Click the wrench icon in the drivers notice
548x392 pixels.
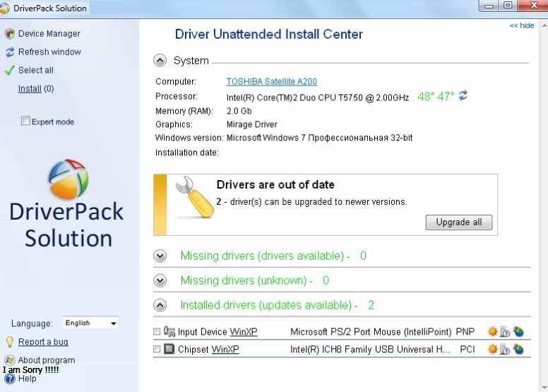click(194, 197)
